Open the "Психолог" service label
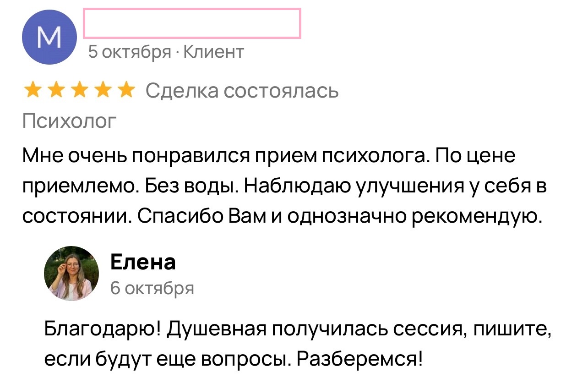Viewport: 588px width, 389px height. click(x=70, y=121)
